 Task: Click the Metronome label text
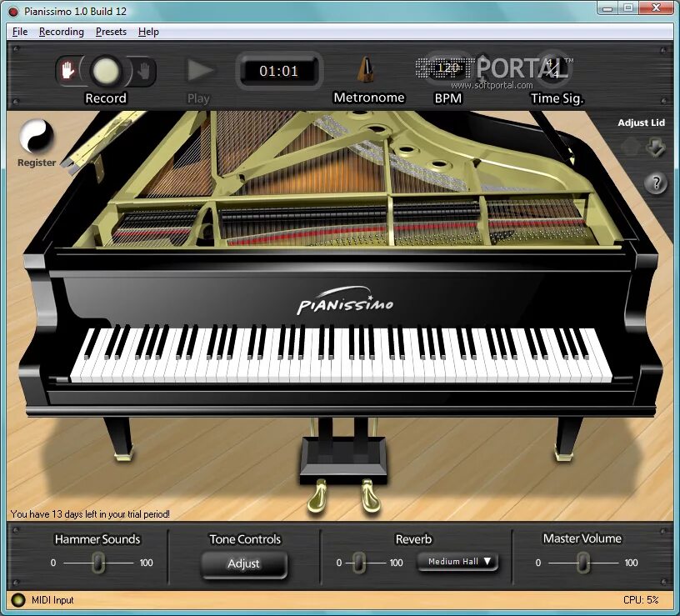[368, 98]
